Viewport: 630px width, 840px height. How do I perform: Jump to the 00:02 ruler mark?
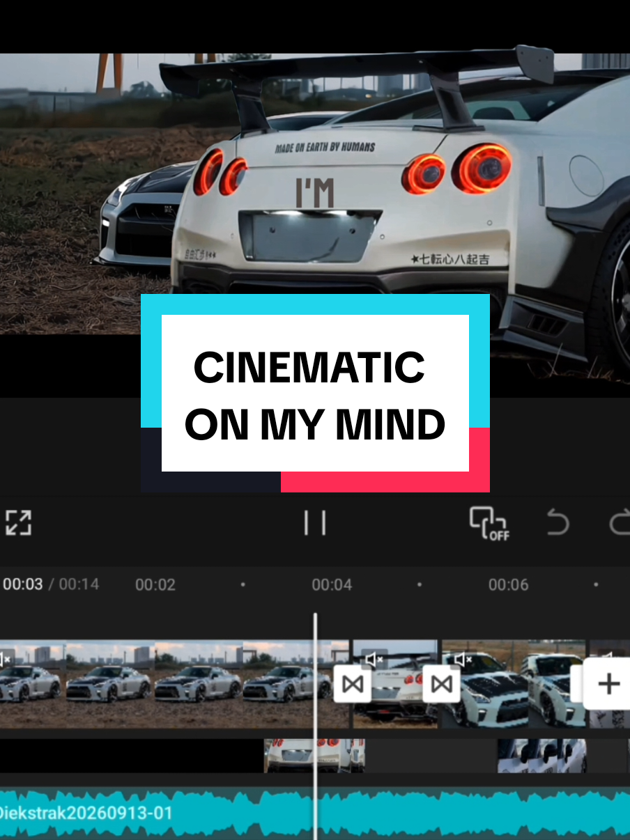pos(155,584)
